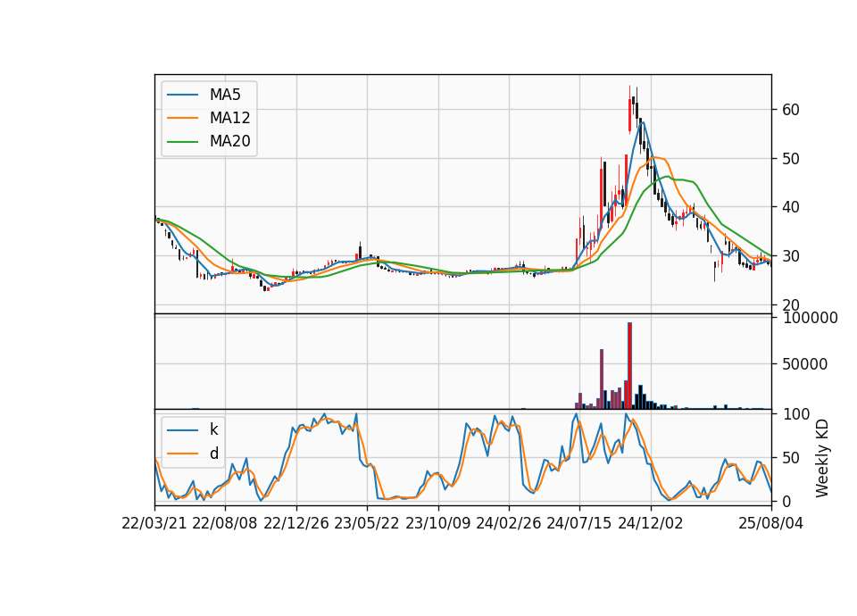Click the 22/08/08 date label
The width and height of the screenshot is (857, 616).
coord(225,523)
